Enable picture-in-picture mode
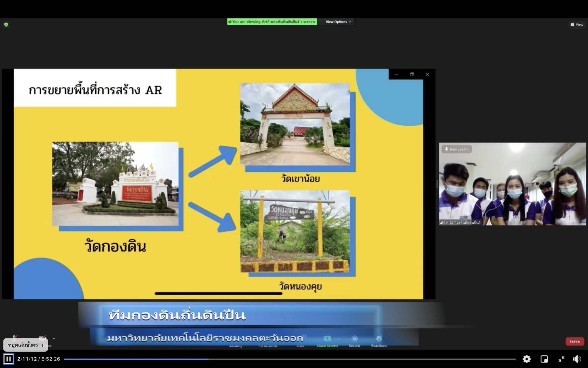588x368 pixels. [x=544, y=359]
